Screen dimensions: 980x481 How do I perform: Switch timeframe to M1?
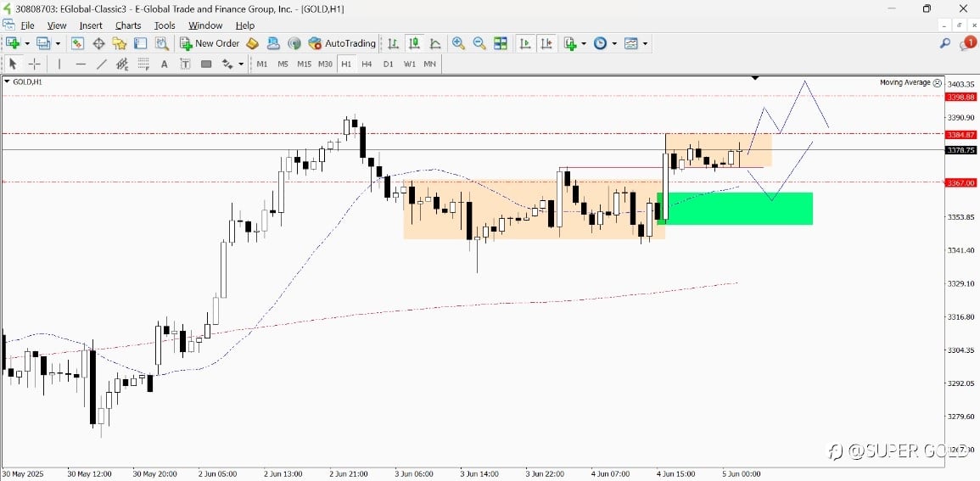coord(262,64)
